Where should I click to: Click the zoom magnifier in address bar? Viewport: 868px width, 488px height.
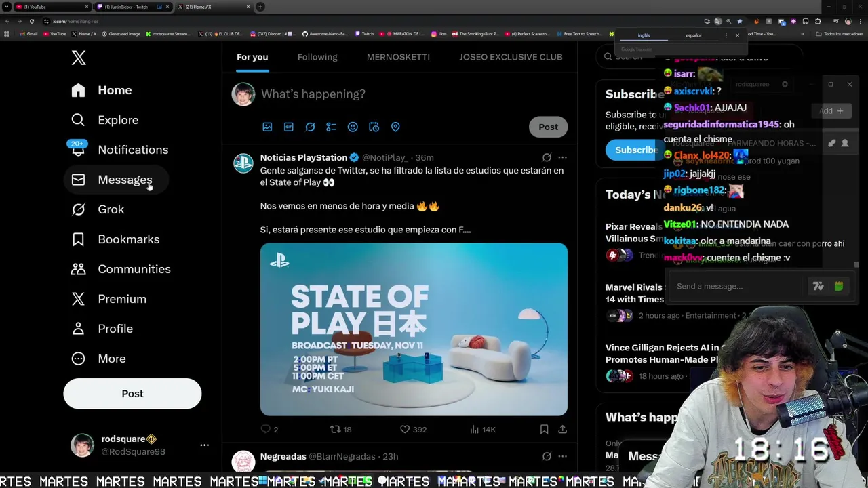(729, 21)
